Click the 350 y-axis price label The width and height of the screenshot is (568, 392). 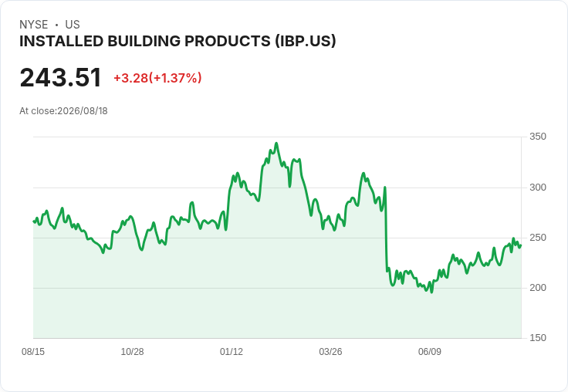tap(538, 137)
